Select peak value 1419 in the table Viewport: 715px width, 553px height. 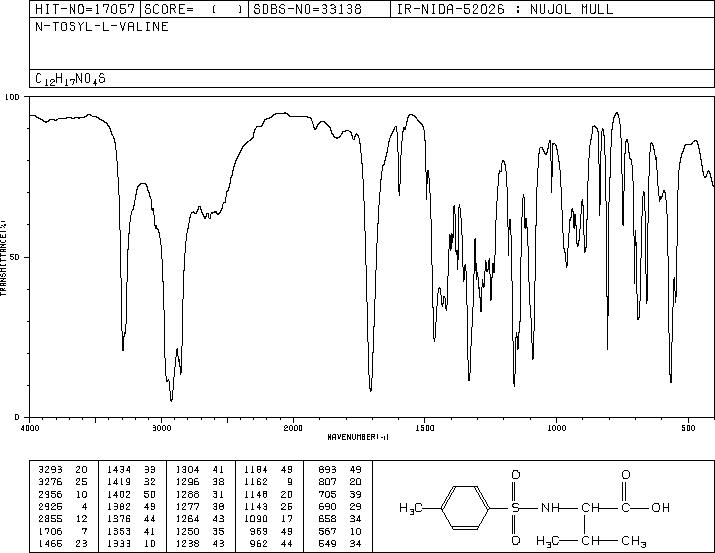click(119, 482)
